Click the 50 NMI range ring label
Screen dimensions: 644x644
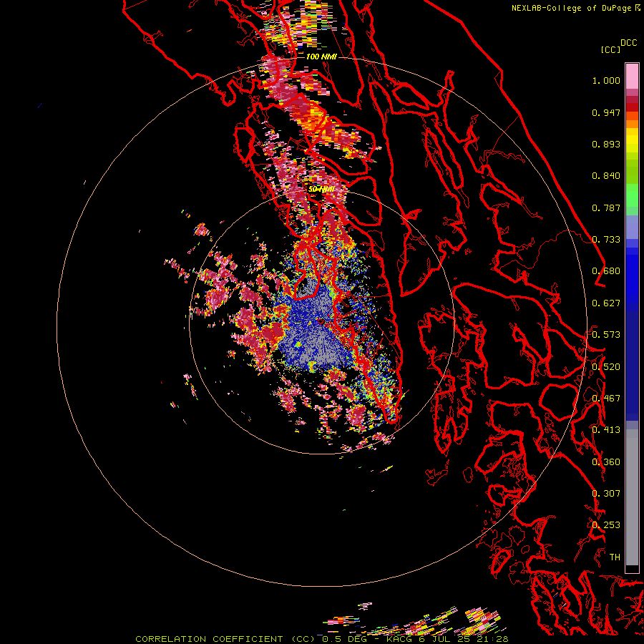point(321,190)
